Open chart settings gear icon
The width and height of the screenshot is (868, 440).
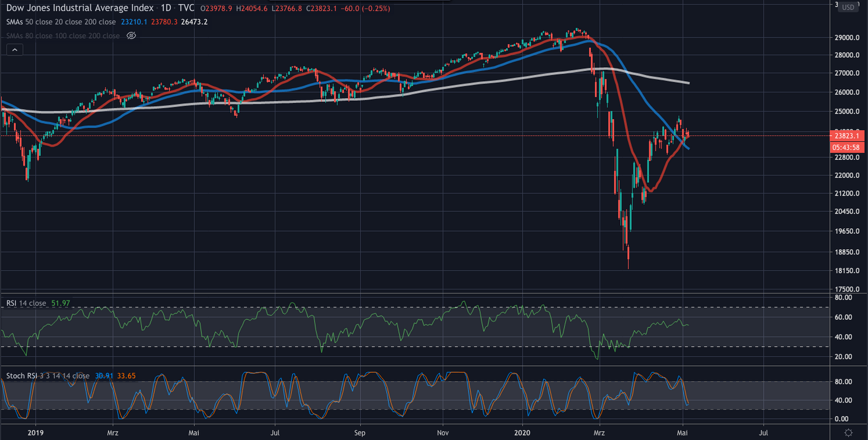point(849,432)
